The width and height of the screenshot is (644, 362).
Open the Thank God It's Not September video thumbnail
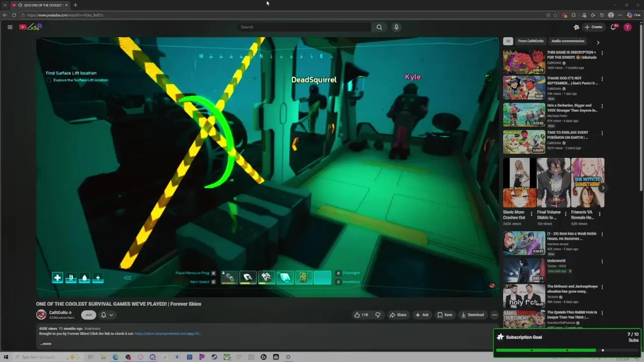tap(524, 87)
